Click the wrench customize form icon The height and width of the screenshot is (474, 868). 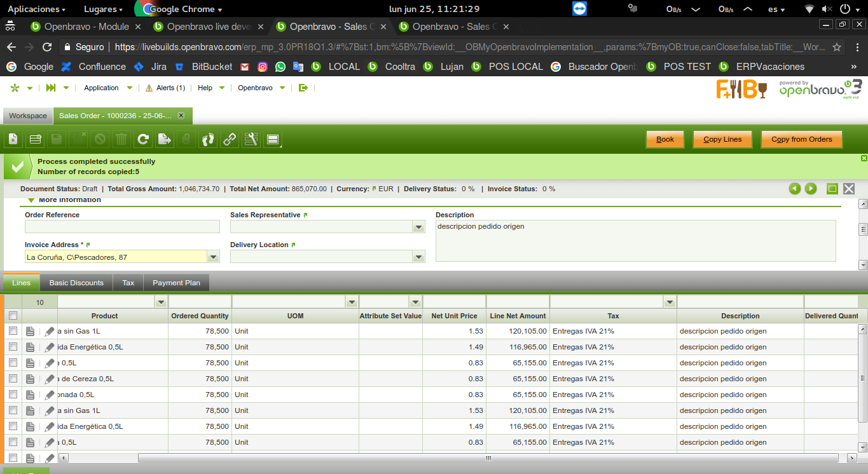point(251,139)
